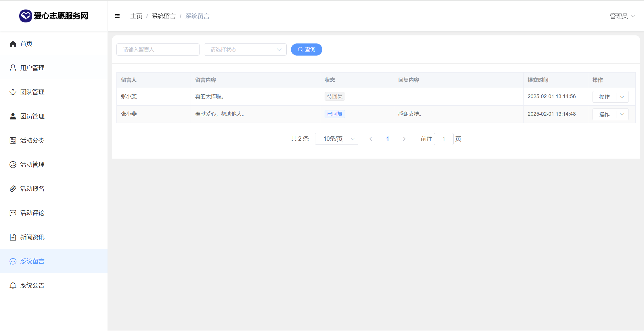
Task: Expand the 10条/页 page size selector
Action: [336, 139]
